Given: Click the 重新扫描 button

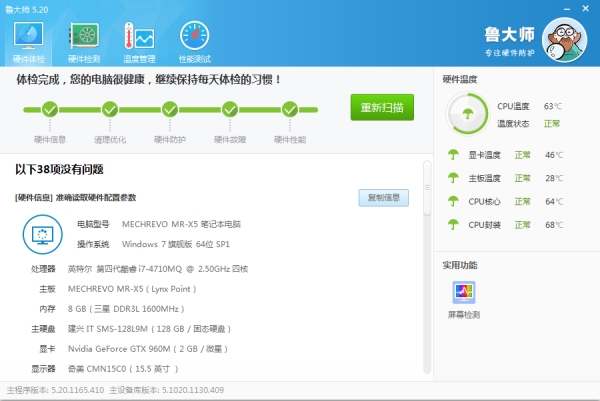Looking at the screenshot, I should pos(382,108).
